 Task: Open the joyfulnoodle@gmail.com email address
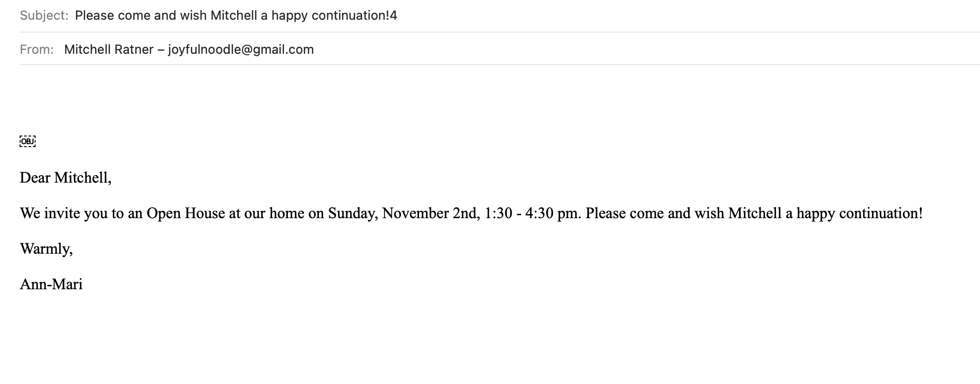coord(241,50)
